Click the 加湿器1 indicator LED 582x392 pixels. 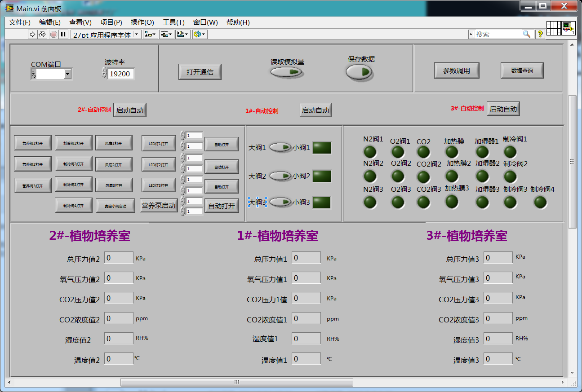pyautogui.click(x=482, y=152)
